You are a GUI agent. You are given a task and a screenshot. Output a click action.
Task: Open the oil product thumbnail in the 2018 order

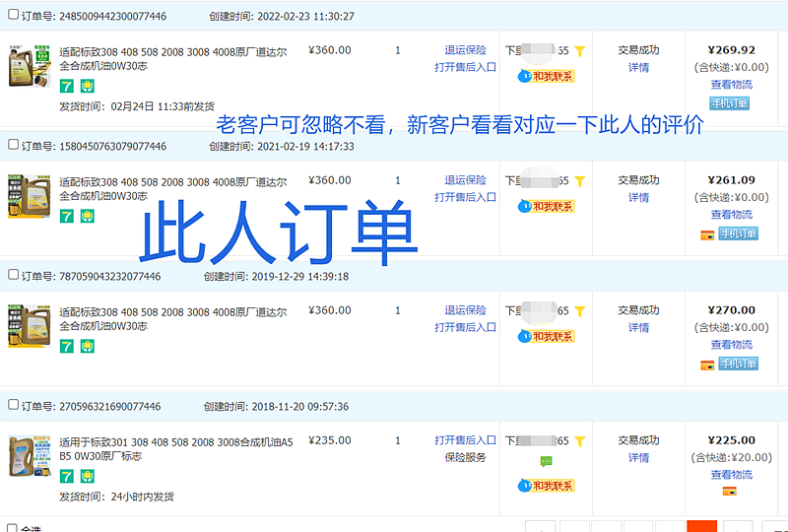(x=25, y=455)
